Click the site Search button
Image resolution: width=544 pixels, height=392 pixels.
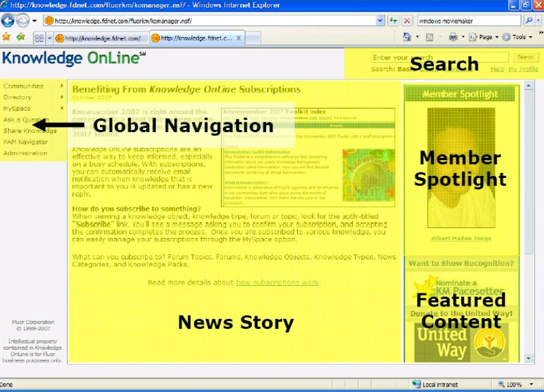pyautogui.click(x=526, y=57)
